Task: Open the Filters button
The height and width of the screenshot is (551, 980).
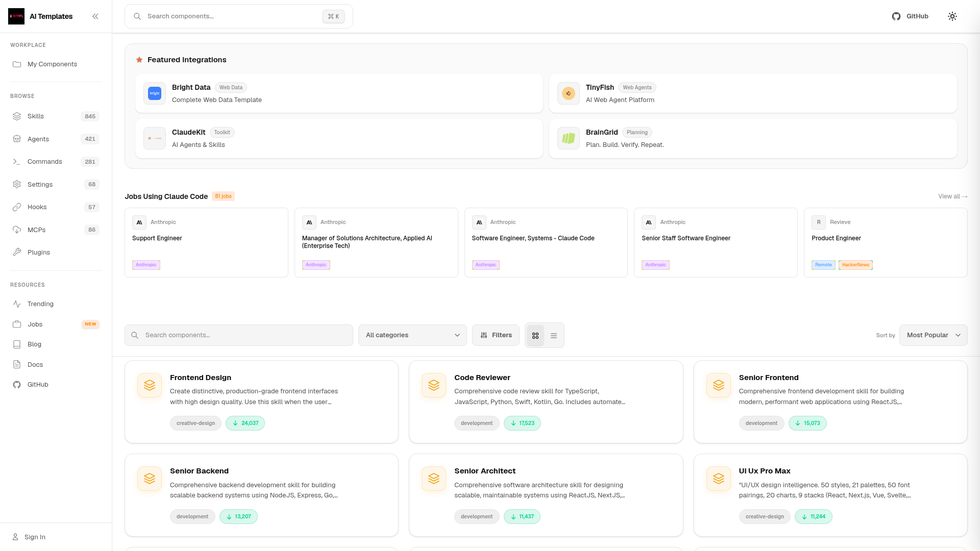Action: pos(496,335)
